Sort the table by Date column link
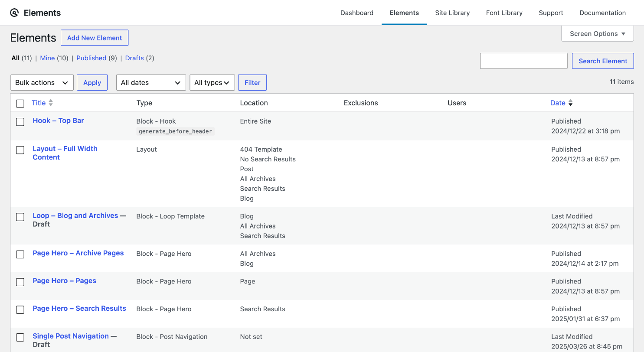Viewport: 644px width, 352px height. coord(558,103)
